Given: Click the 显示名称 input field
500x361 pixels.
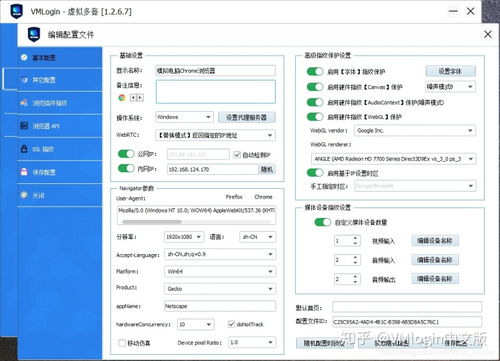Looking at the screenshot, I should pyautogui.click(x=215, y=70).
